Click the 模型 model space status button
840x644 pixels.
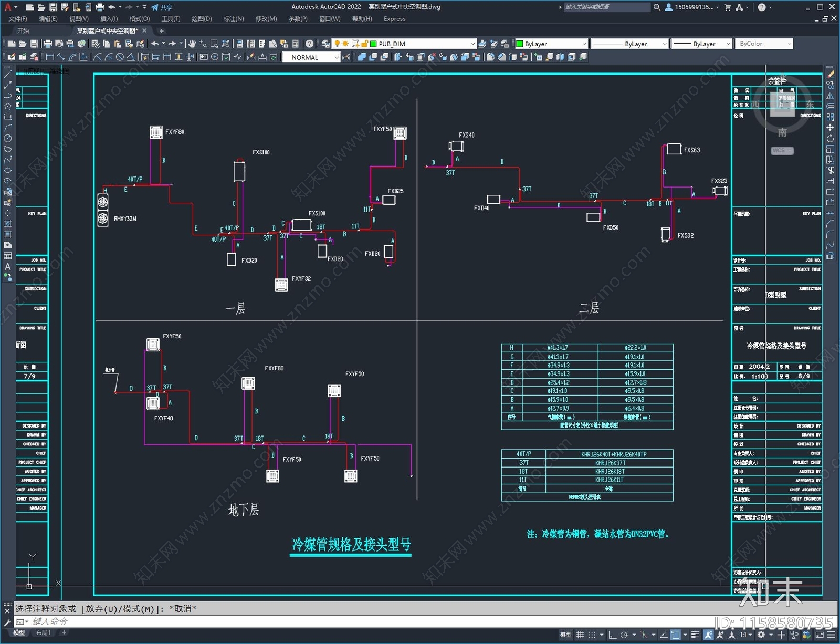pos(565,635)
